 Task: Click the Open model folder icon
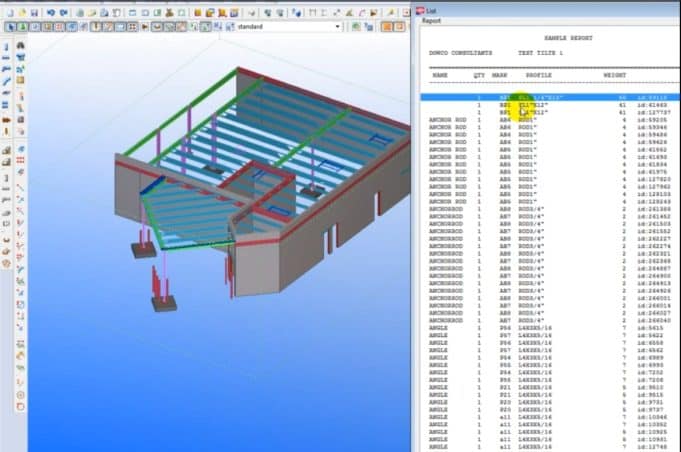22,13
